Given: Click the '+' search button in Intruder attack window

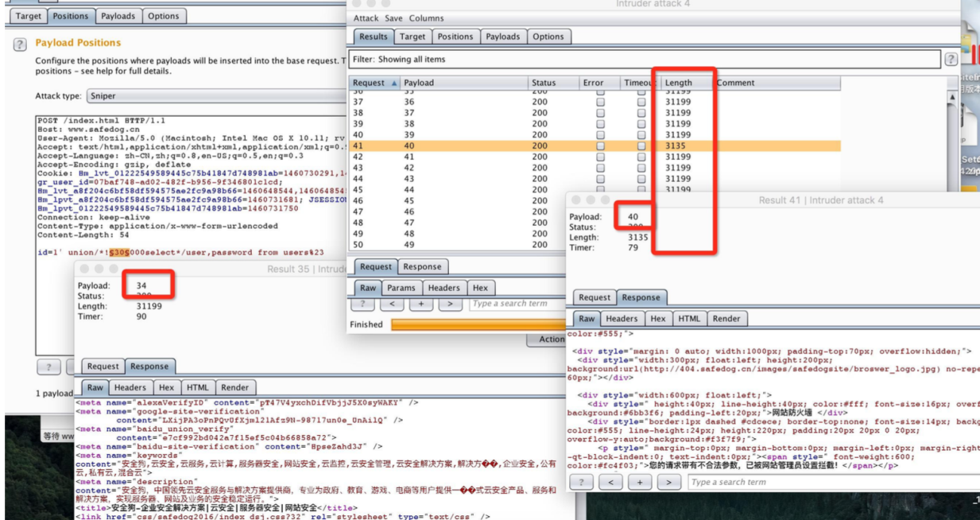Looking at the screenshot, I should point(420,304).
